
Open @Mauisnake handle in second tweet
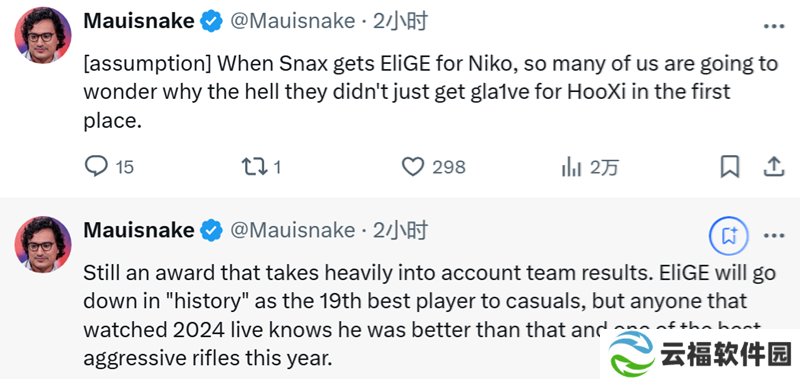click(x=293, y=230)
